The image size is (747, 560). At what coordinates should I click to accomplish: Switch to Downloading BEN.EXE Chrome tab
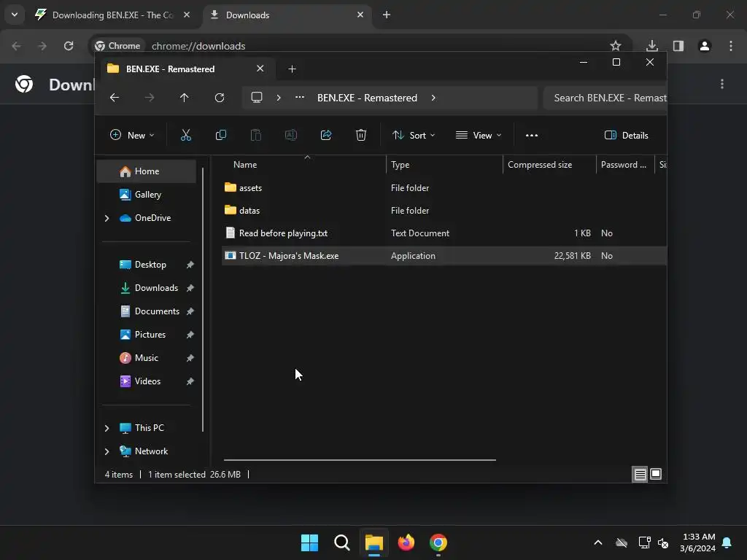pos(113,15)
